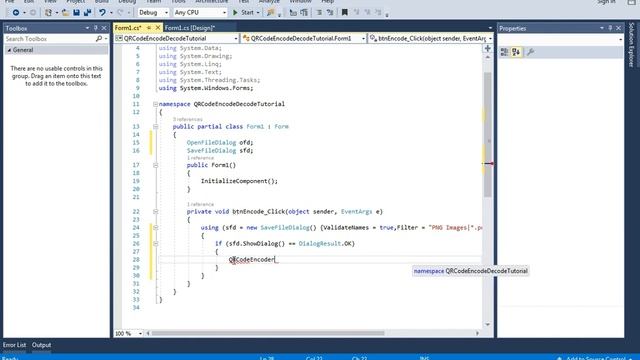Viewport: 640px width, 360px height.
Task: Enable Alphabetical view in Properties
Action: 516,52
